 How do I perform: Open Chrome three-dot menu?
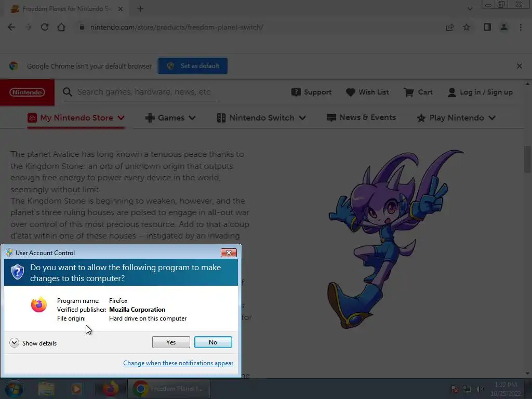click(521, 27)
